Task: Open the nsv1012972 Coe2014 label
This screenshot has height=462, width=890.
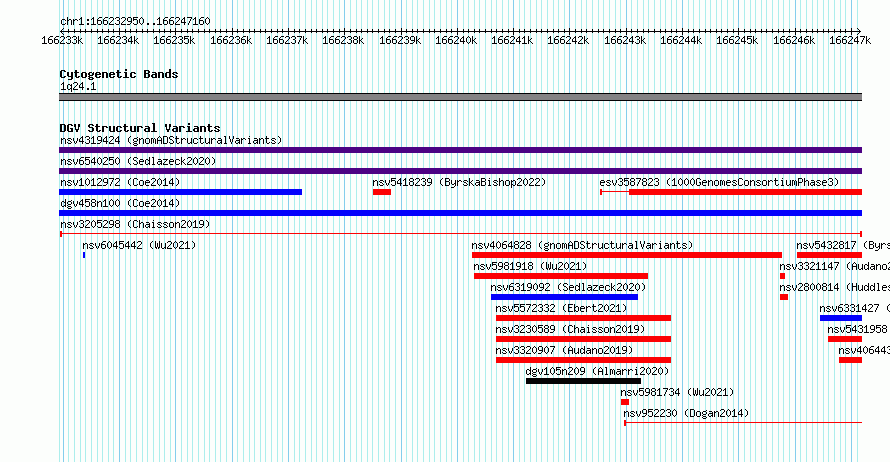Action: (120, 182)
